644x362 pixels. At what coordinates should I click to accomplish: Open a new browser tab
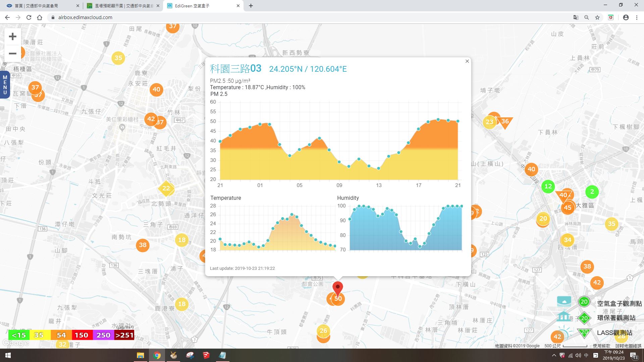[x=251, y=6]
